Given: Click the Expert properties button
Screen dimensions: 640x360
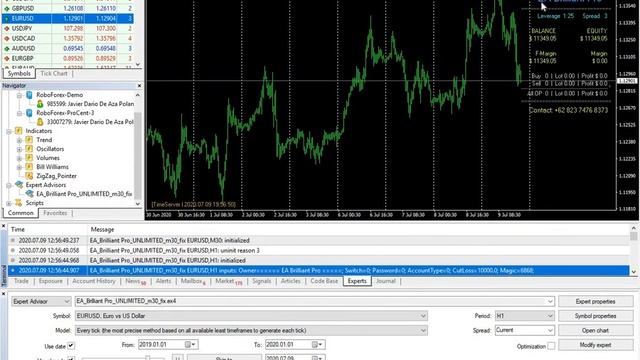Looking at the screenshot, I should tap(595, 301).
